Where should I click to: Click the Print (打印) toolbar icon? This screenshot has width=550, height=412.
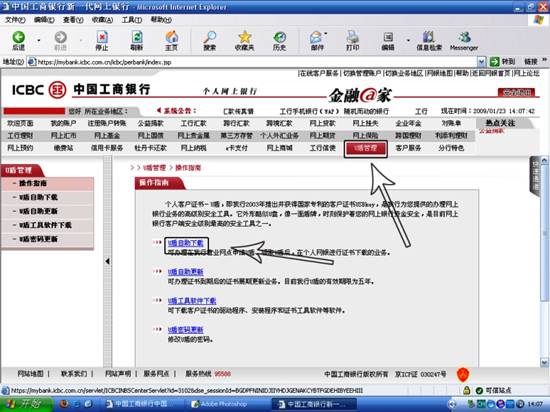pos(353,41)
